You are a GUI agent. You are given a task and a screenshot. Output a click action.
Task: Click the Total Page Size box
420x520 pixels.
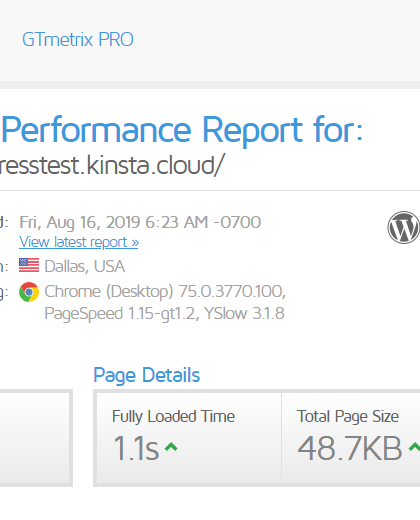[x=351, y=438]
